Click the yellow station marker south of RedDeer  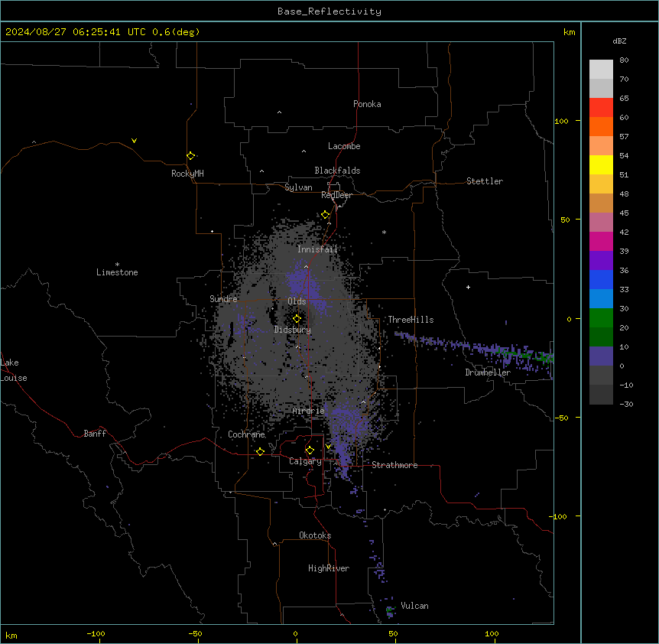(x=326, y=215)
